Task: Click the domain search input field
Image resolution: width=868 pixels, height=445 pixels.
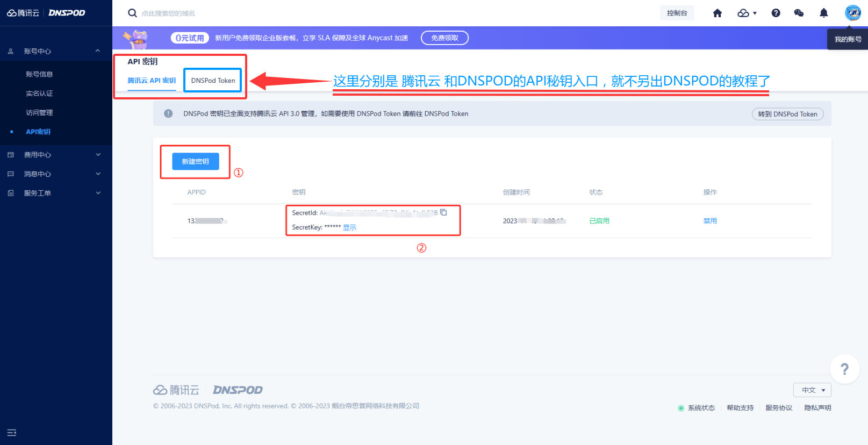Action: (x=168, y=13)
